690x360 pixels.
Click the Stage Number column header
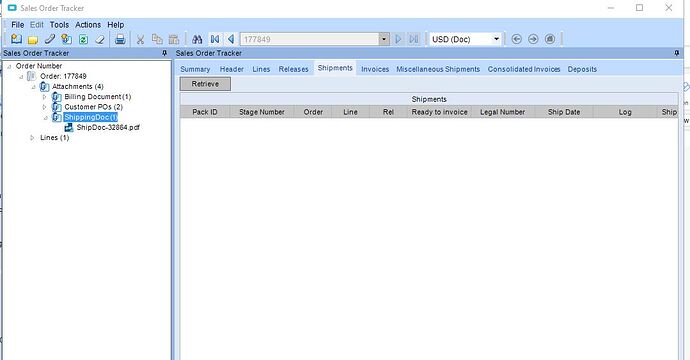click(x=262, y=112)
